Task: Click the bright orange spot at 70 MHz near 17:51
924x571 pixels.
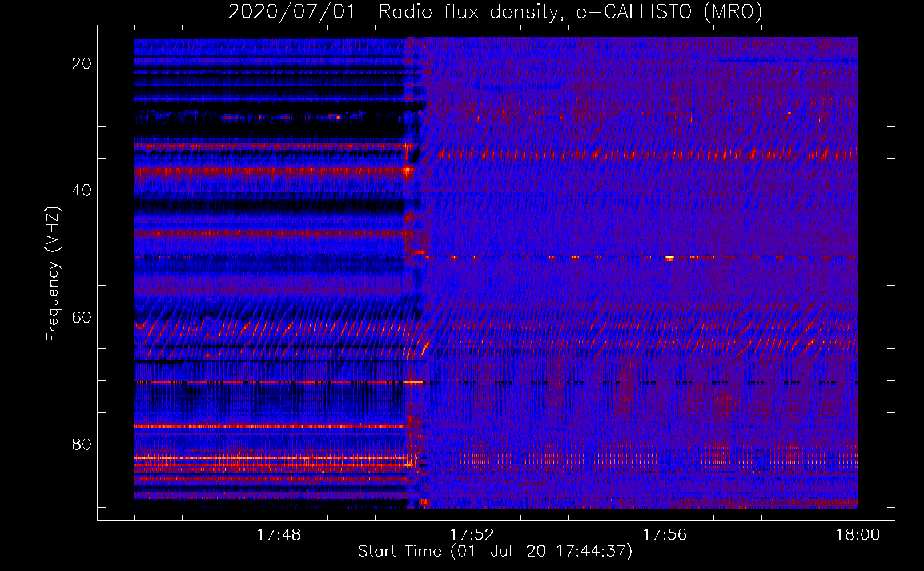Action: click(413, 382)
